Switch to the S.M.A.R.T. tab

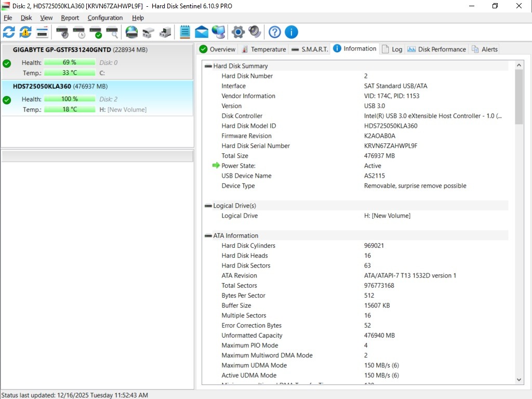pyautogui.click(x=310, y=49)
